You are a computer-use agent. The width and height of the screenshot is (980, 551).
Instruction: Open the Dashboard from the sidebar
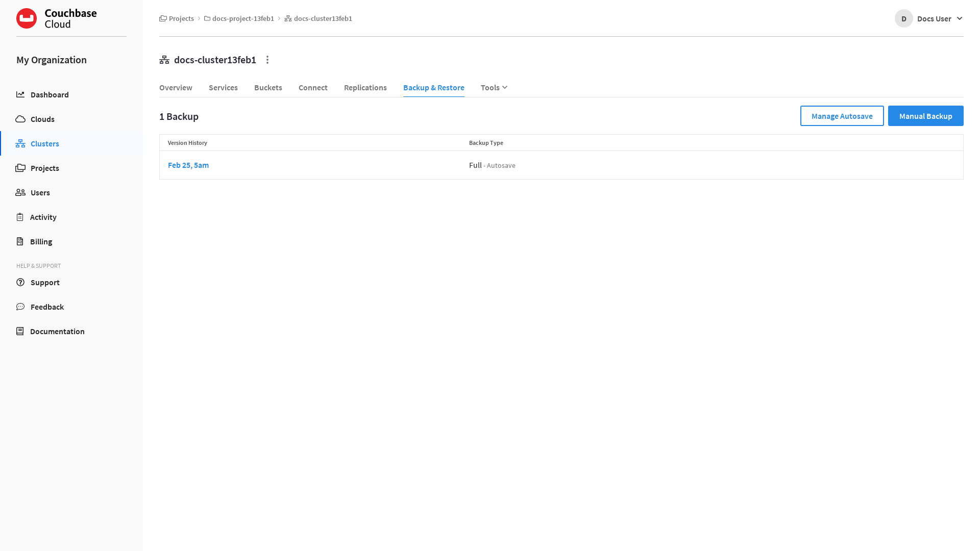[20, 94]
